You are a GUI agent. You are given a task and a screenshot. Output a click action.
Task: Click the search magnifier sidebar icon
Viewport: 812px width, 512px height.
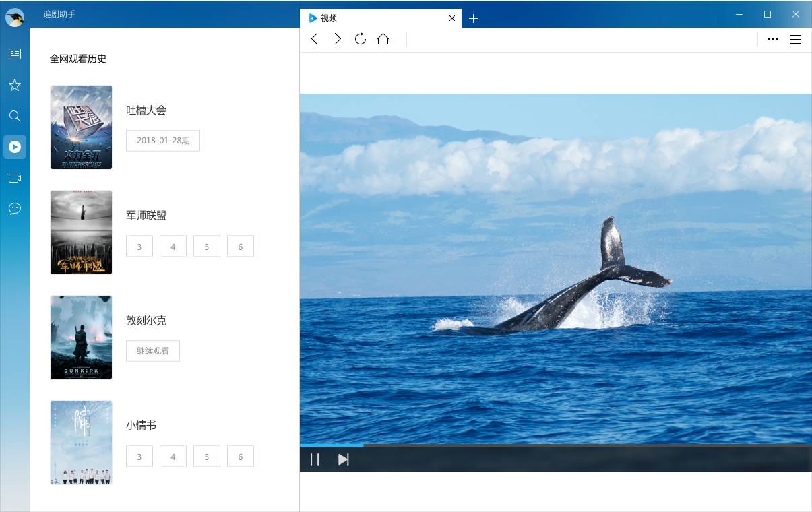pyautogui.click(x=15, y=116)
